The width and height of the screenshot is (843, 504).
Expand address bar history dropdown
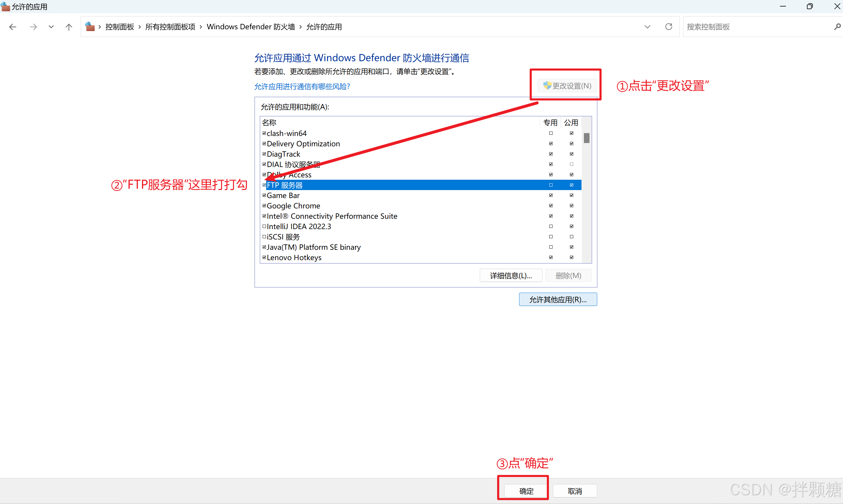pos(647,27)
